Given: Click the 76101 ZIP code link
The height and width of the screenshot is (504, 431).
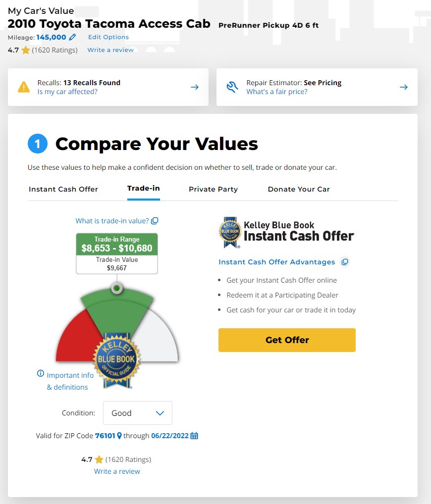Looking at the screenshot, I should click(105, 436).
